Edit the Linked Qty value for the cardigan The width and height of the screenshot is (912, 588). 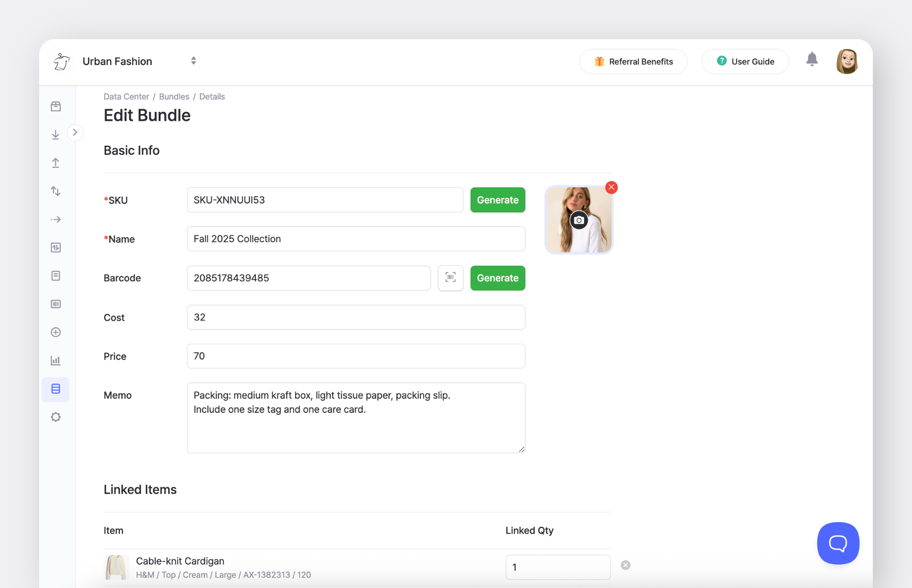click(x=558, y=567)
